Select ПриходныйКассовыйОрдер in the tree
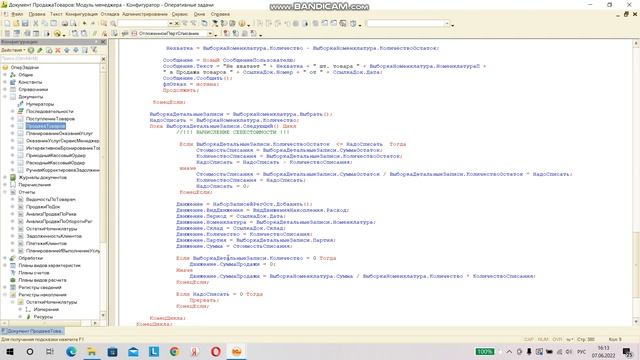This screenshot has width=640, height=360. 56,156
